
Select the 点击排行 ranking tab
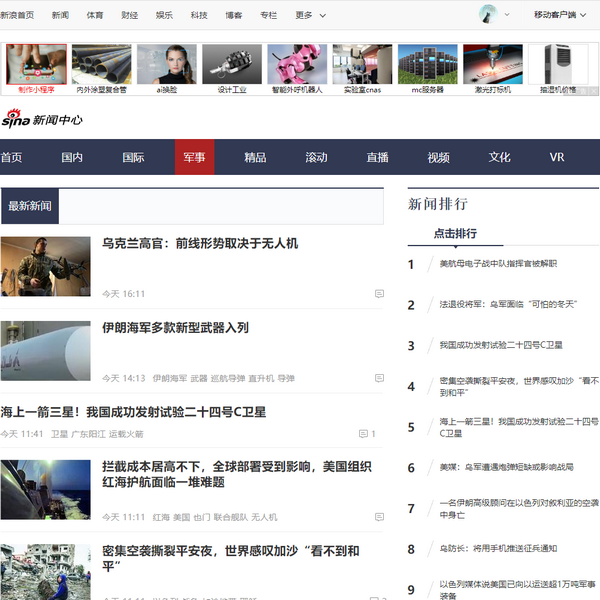tap(454, 233)
